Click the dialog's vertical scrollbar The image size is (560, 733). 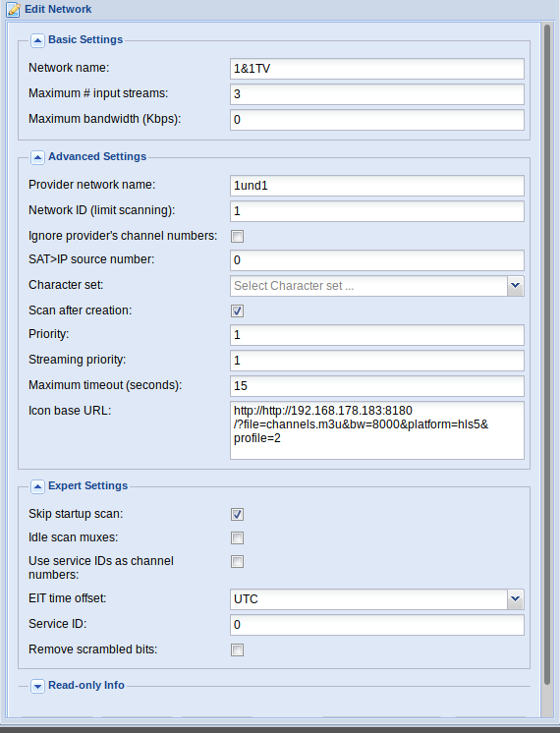[547, 356]
